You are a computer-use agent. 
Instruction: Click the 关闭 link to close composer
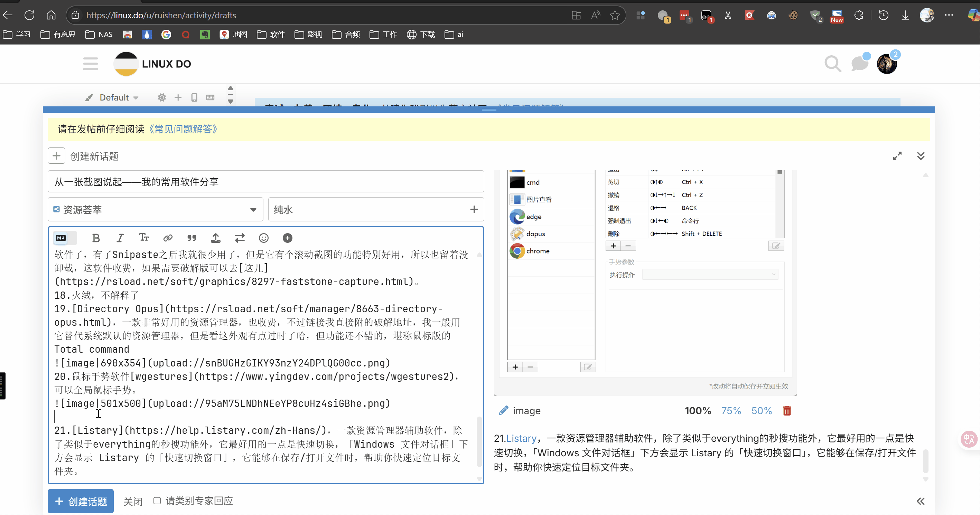pos(133,501)
